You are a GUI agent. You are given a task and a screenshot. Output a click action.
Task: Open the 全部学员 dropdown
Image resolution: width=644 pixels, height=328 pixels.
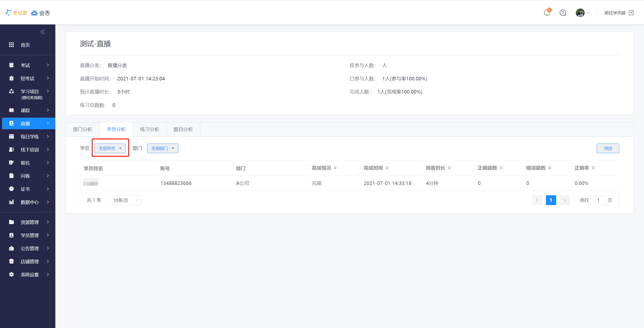coord(110,148)
